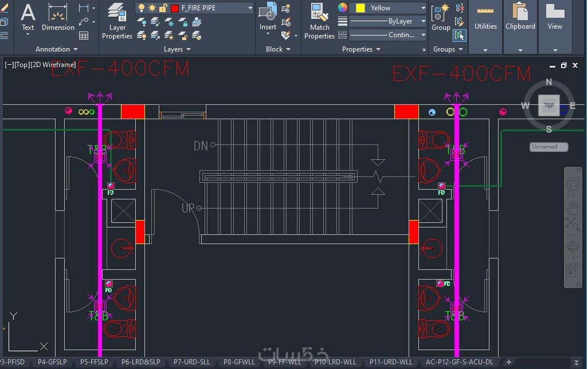Switch to the P8-GFWLL layout tab
This screenshot has height=369, width=588.
239,362
